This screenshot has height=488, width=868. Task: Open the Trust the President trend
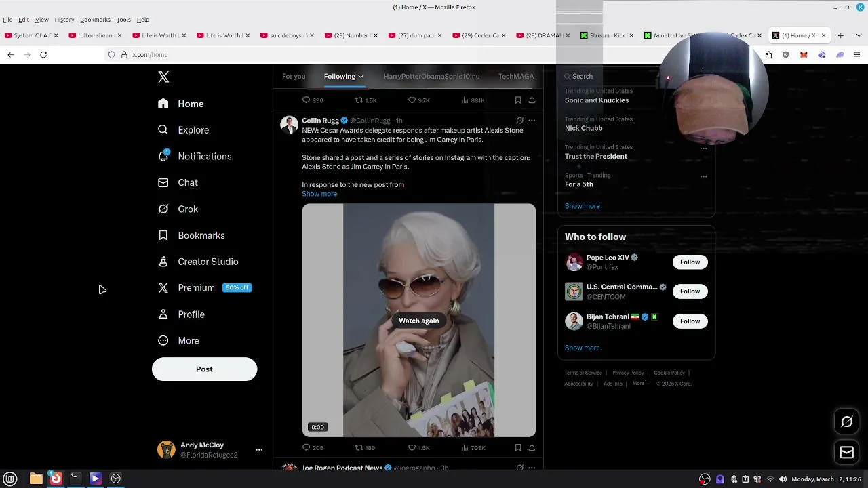(x=596, y=157)
